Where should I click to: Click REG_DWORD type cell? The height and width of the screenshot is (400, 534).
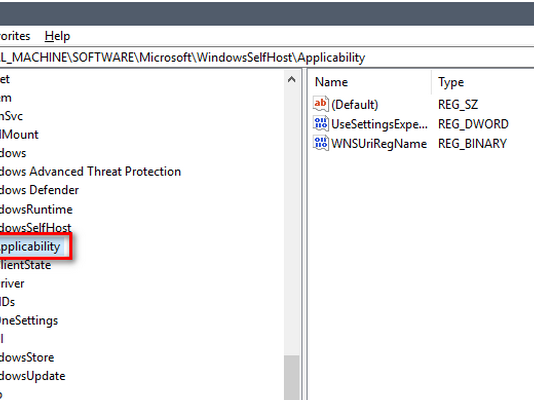click(473, 124)
